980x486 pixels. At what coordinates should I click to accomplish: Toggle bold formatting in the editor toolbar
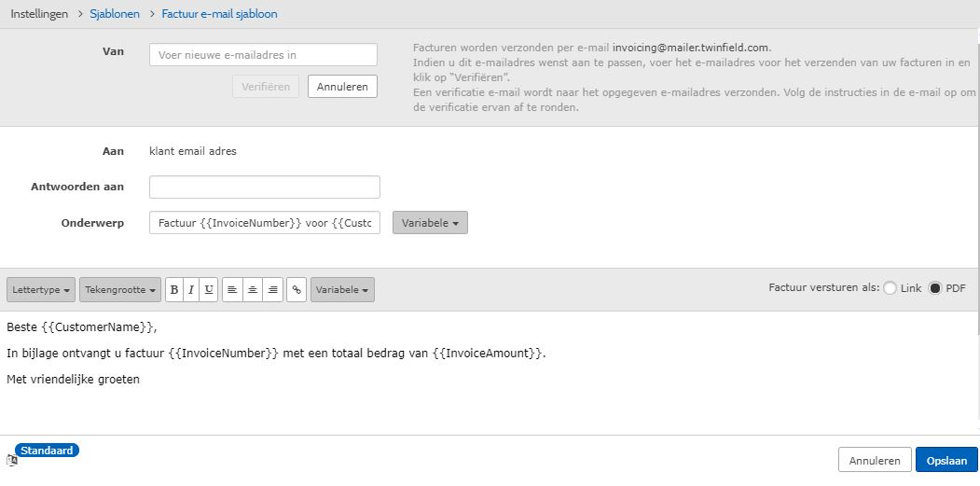[x=174, y=290]
